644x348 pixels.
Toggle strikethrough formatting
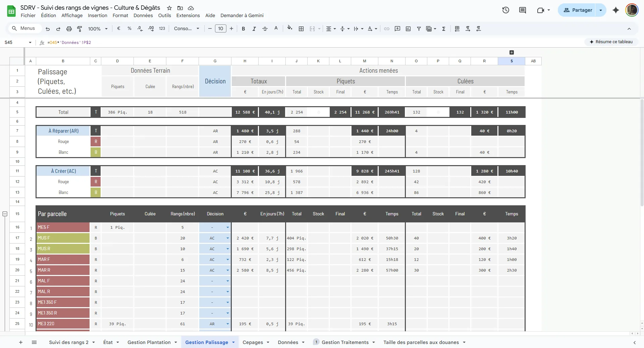click(x=265, y=29)
